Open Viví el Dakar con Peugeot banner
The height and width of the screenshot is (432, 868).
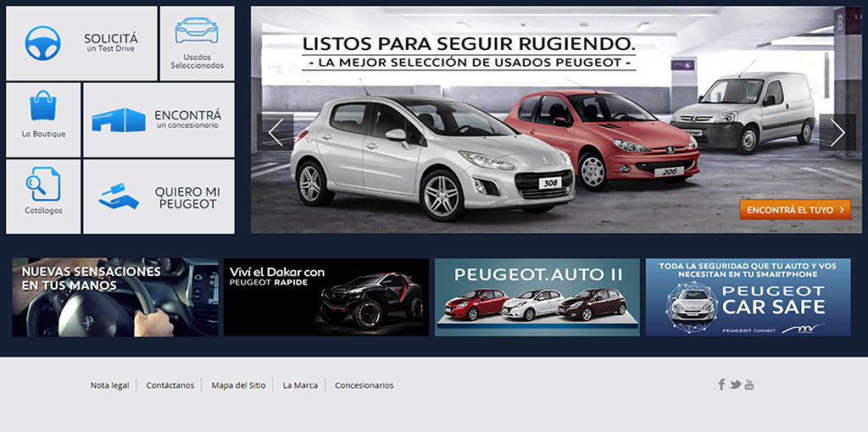[x=326, y=297]
